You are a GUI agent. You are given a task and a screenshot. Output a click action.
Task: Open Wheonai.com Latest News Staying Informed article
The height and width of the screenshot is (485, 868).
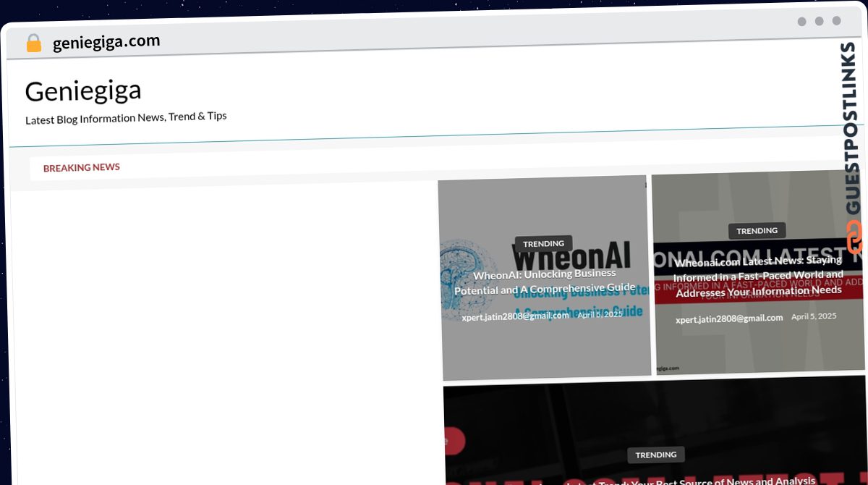coord(758,276)
